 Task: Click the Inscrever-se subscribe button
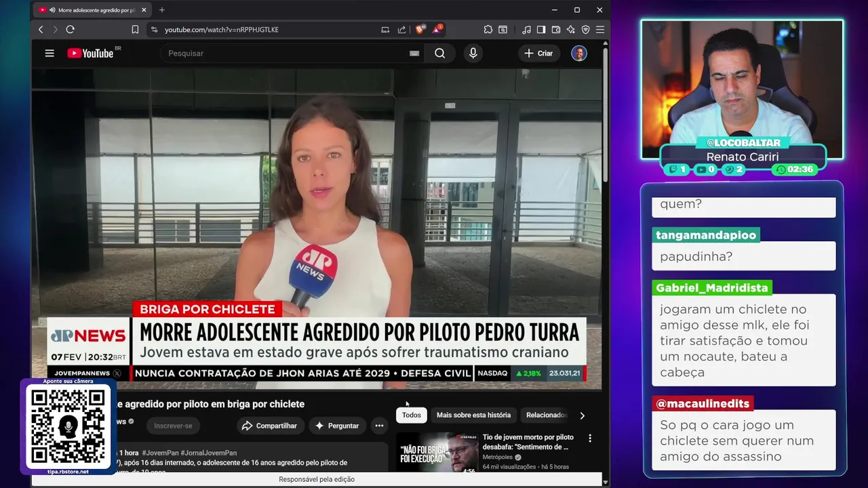click(173, 426)
